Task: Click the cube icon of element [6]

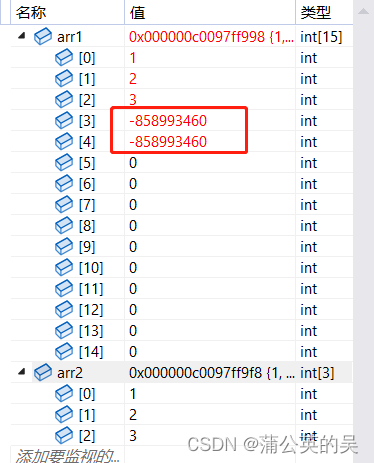Action: 64,183
